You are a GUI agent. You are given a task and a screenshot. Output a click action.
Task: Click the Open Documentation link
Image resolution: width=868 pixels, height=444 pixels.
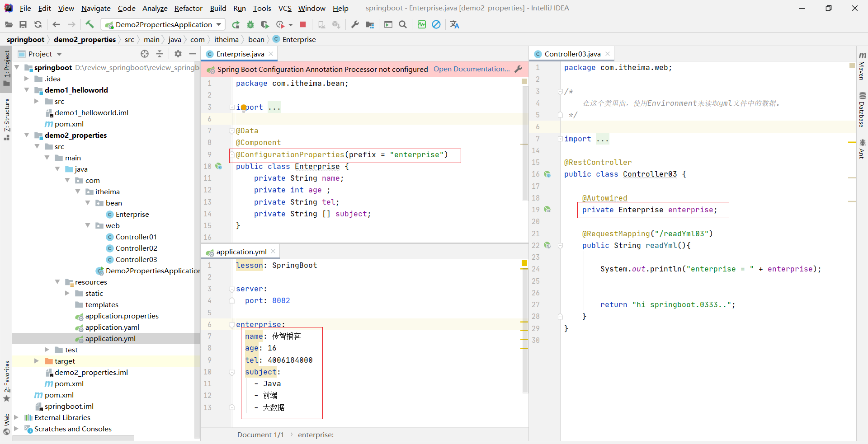pos(471,69)
